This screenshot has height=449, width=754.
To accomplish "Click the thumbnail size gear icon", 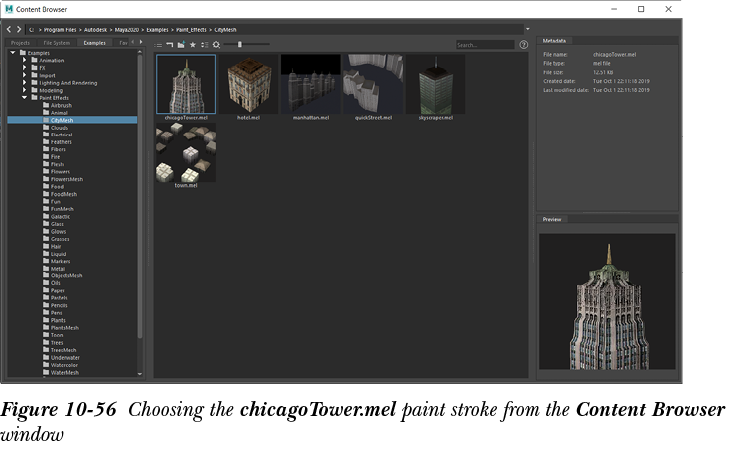I will tap(216, 45).
